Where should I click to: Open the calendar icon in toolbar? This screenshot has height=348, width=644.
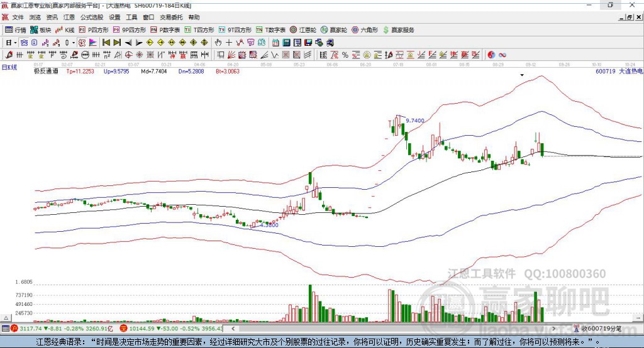(275, 43)
